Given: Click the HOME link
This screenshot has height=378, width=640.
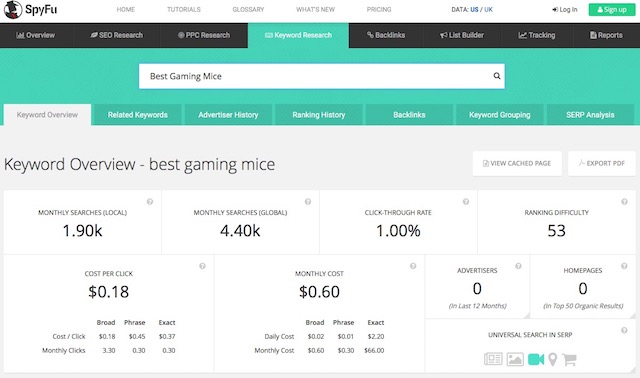Looking at the screenshot, I should (126, 9).
